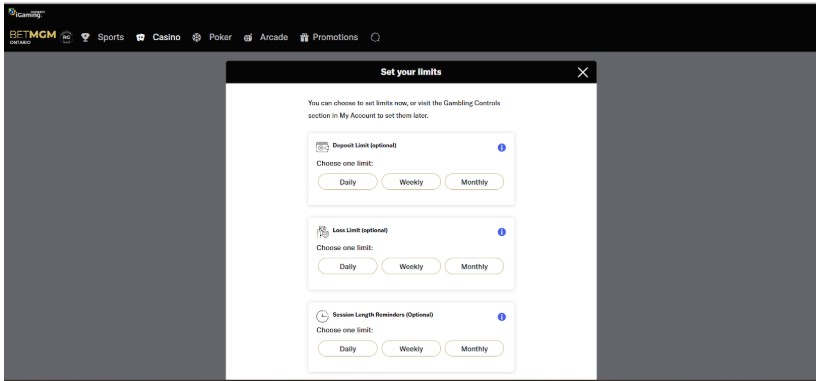Select Weekly for Deposit Limit
Image resolution: width=816 pixels, height=381 pixels.
[x=411, y=182]
